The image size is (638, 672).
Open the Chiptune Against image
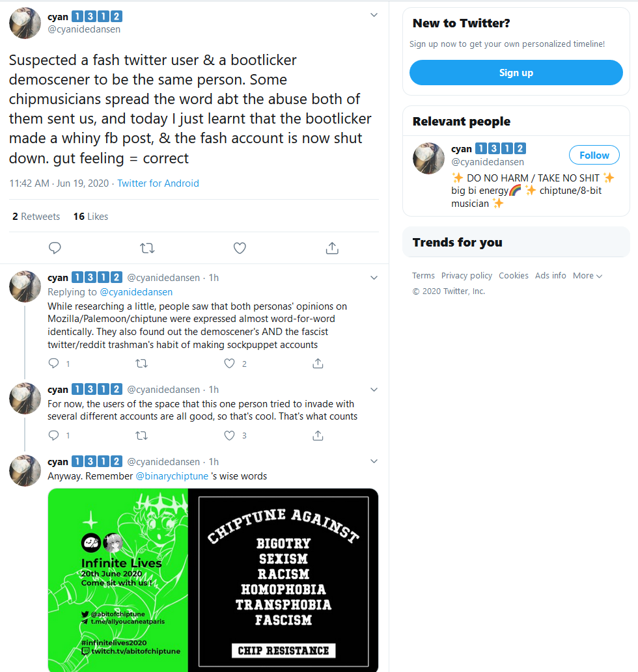pos(283,580)
